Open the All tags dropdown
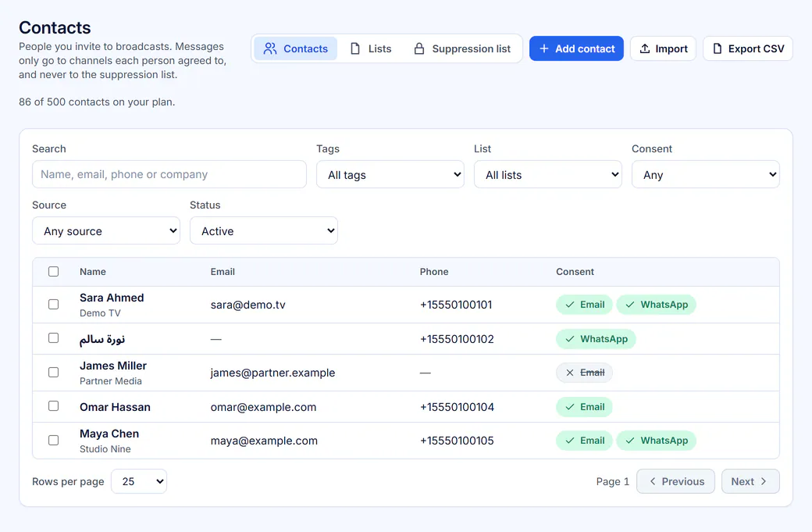This screenshot has height=532, width=812. (390, 174)
